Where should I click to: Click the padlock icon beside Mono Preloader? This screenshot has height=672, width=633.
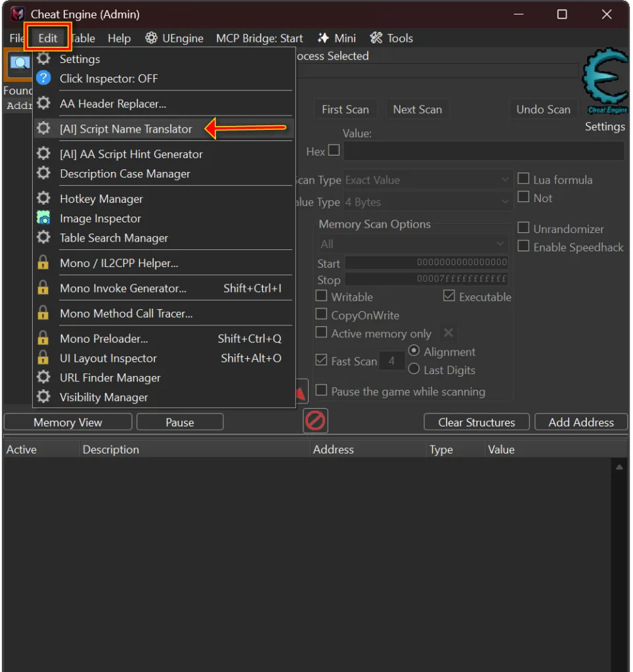tap(43, 338)
